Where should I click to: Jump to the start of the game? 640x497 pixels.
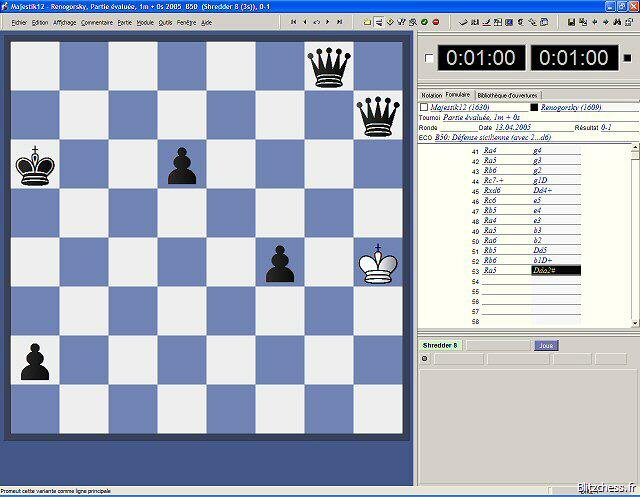coord(292,21)
